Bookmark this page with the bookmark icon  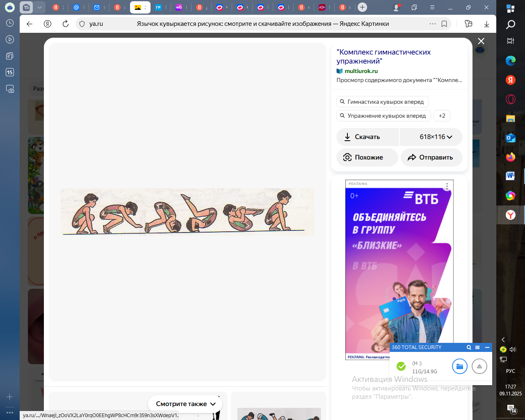click(x=444, y=24)
